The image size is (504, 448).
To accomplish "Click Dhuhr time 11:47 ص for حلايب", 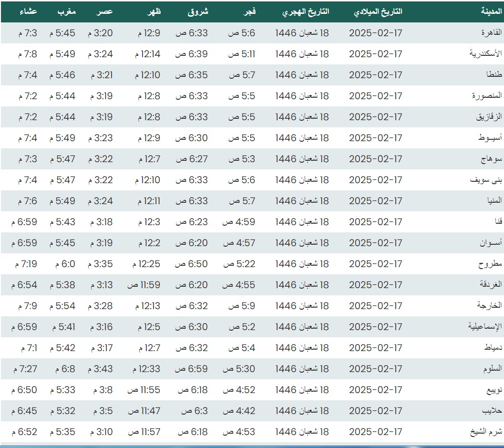I will click(144, 411).
